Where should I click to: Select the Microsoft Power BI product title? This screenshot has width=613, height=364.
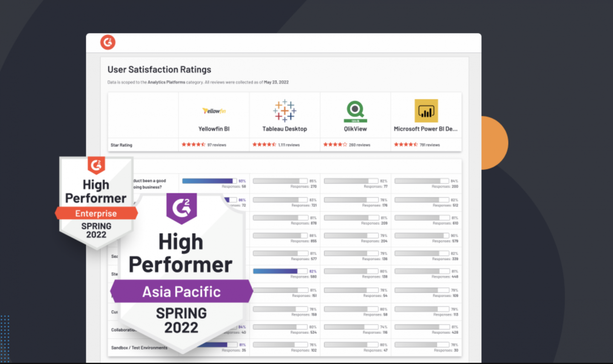[x=425, y=129]
